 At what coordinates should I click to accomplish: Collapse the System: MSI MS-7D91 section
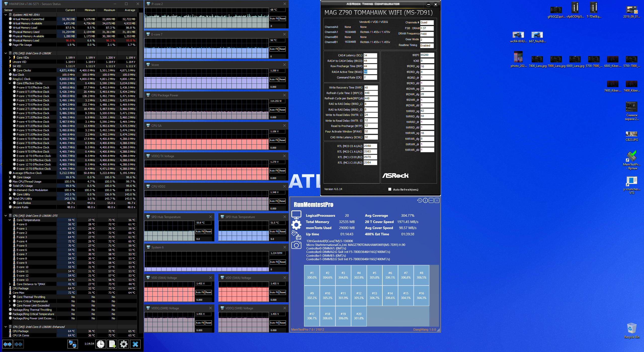click(x=6, y=15)
